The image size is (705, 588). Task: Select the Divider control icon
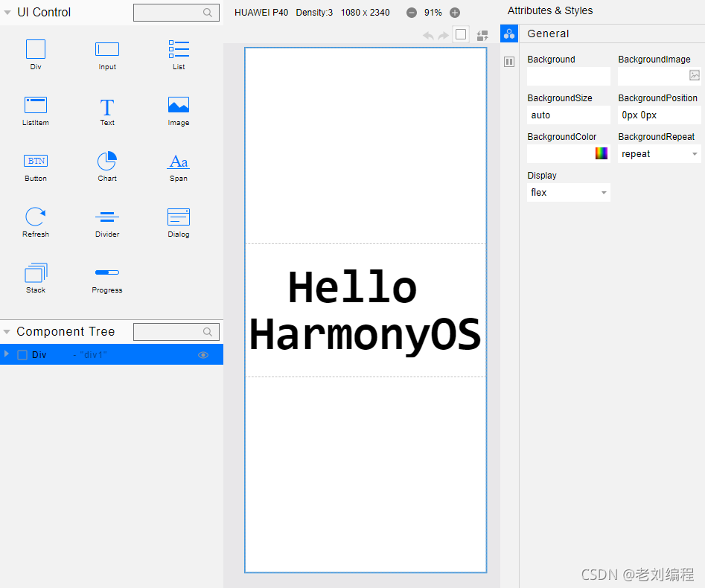pos(107,217)
